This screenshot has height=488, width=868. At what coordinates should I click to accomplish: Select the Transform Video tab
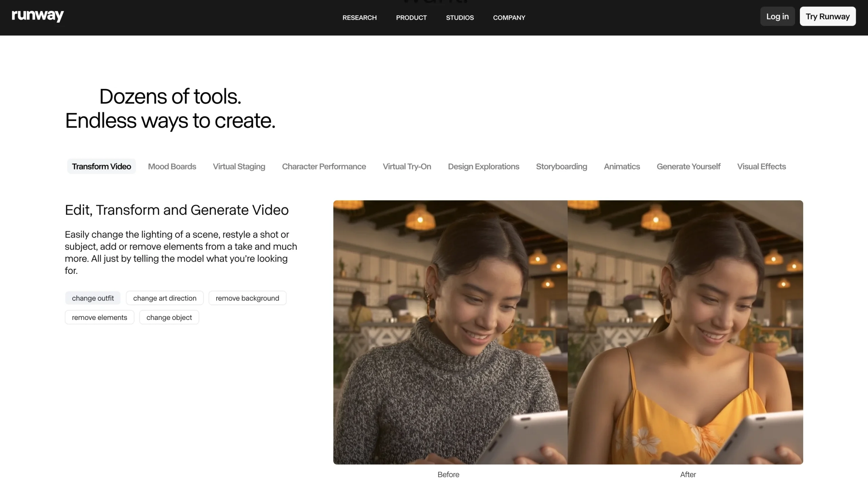coord(101,166)
